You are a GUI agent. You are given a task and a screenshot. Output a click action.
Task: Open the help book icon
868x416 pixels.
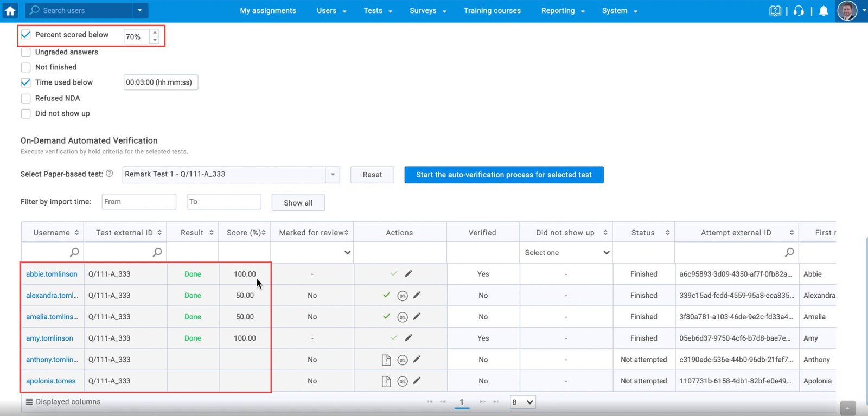pyautogui.click(x=775, y=11)
